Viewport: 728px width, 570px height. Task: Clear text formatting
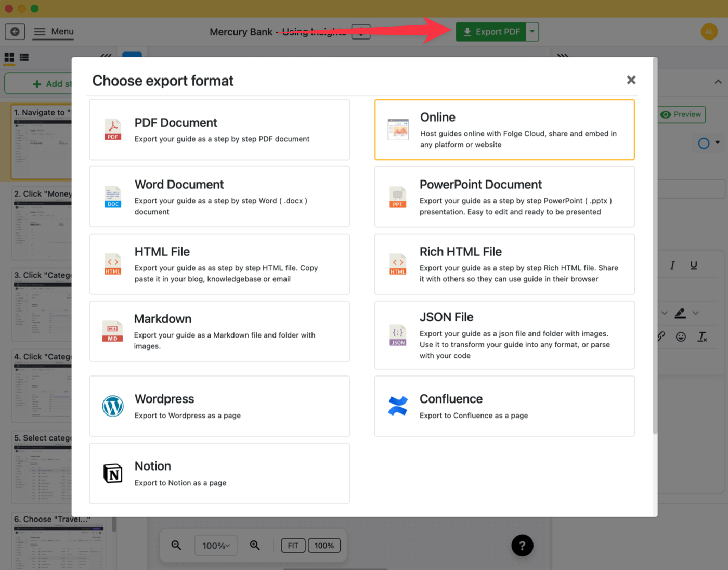click(702, 337)
